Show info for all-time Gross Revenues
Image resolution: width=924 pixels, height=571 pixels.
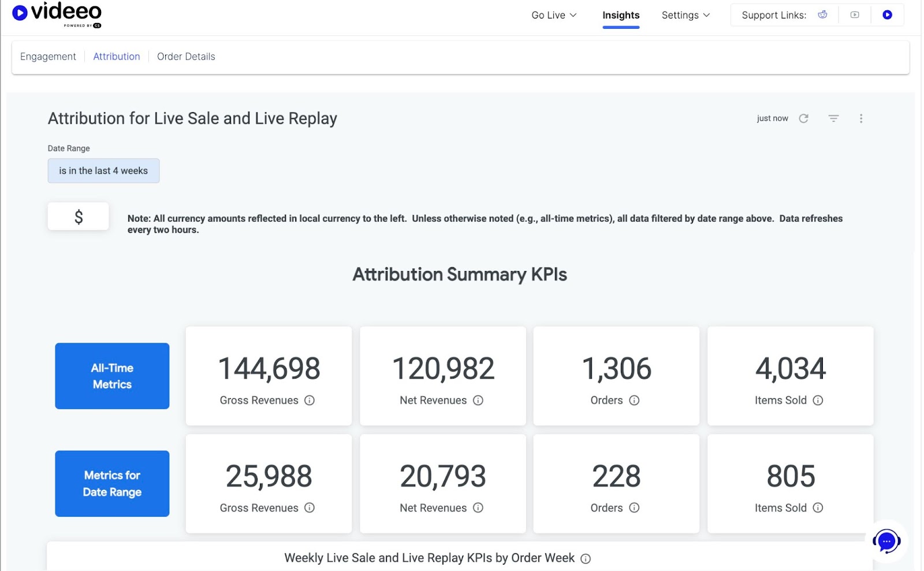[x=310, y=401]
